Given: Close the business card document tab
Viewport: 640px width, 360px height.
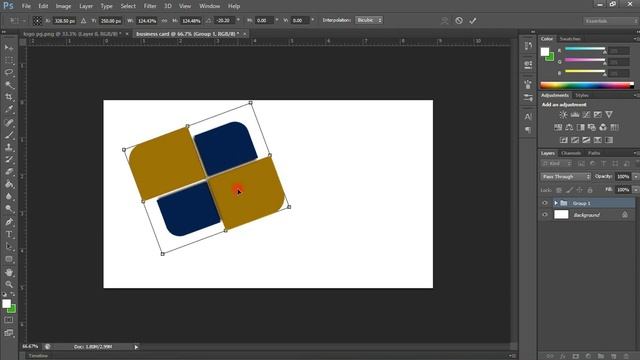Looking at the screenshot, I should (245, 34).
